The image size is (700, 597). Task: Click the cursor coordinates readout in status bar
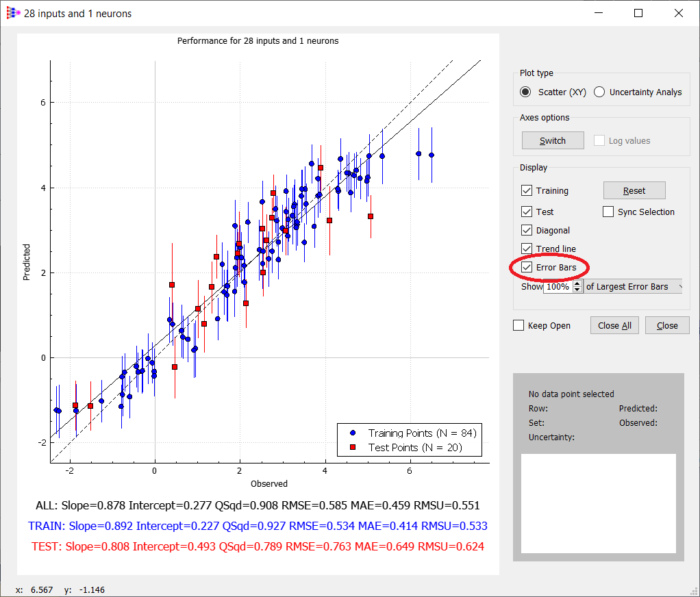(60, 589)
